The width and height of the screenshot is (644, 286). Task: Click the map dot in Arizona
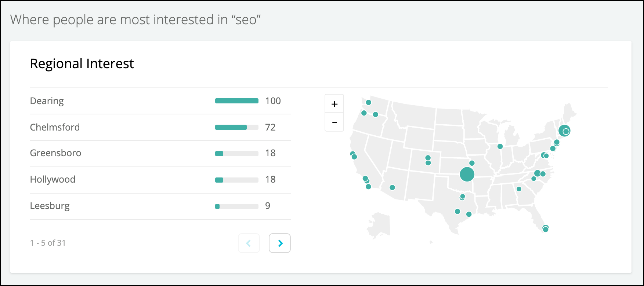click(392, 187)
